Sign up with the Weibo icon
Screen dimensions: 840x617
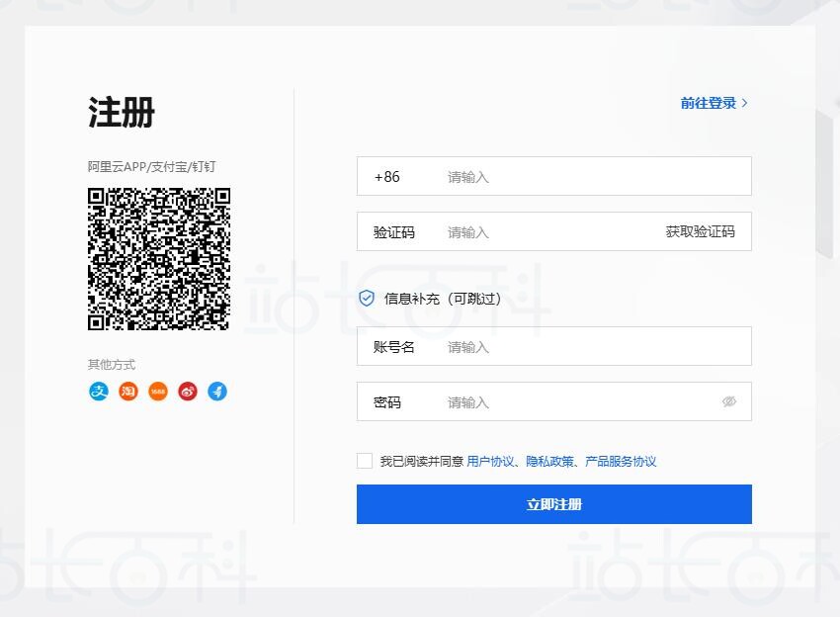click(x=188, y=392)
